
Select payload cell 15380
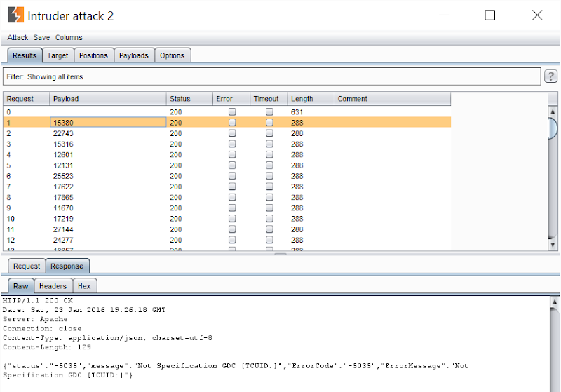(x=108, y=123)
